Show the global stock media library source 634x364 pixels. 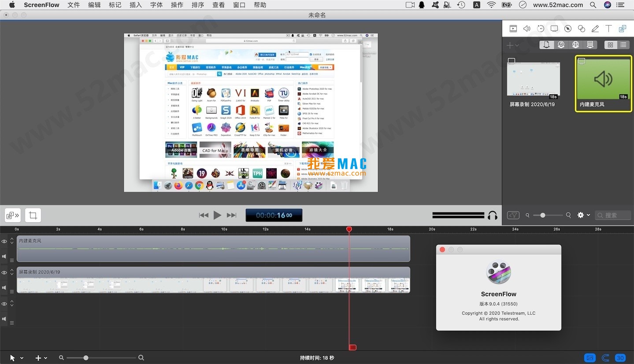575,44
